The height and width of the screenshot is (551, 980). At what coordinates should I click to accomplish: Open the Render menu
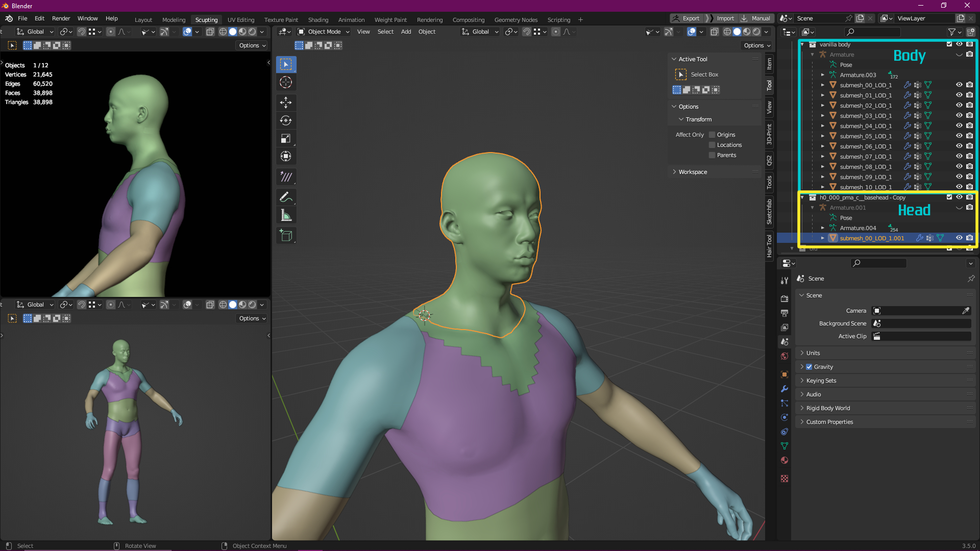tap(61, 18)
